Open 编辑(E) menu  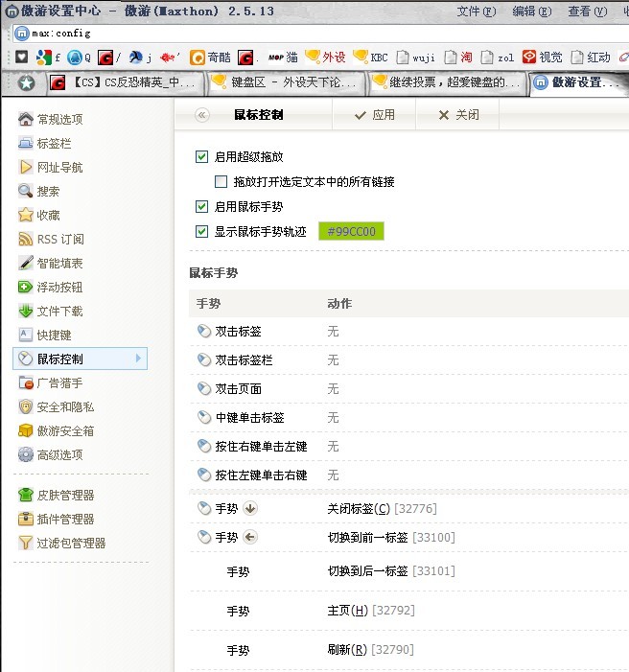pyautogui.click(x=531, y=12)
